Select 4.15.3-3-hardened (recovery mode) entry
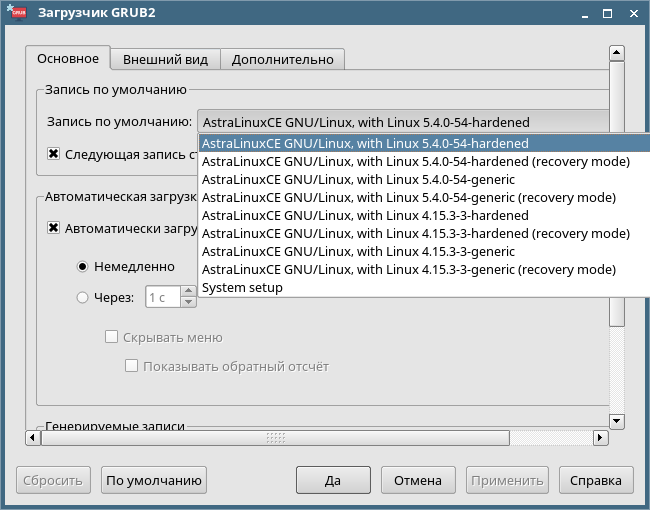Viewport: 650px width, 510px height. pos(424,233)
